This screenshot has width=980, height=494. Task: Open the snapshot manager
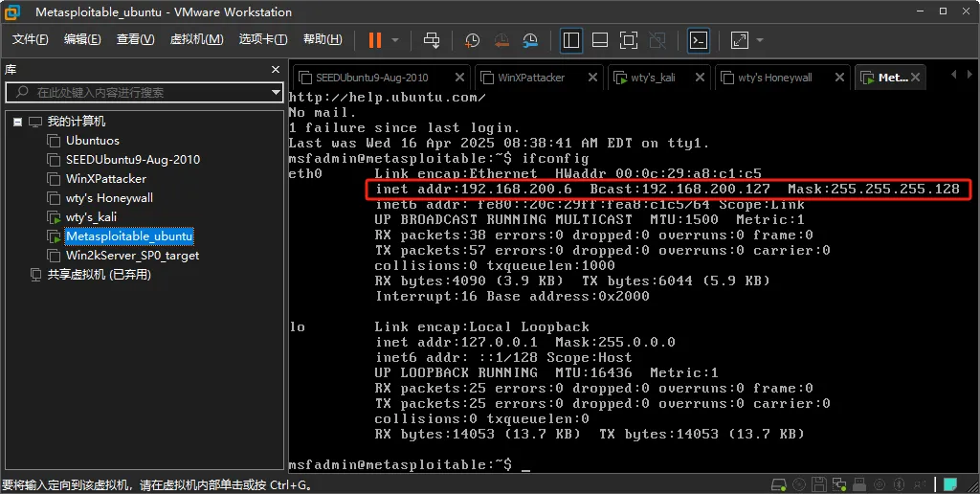pyautogui.click(x=530, y=40)
